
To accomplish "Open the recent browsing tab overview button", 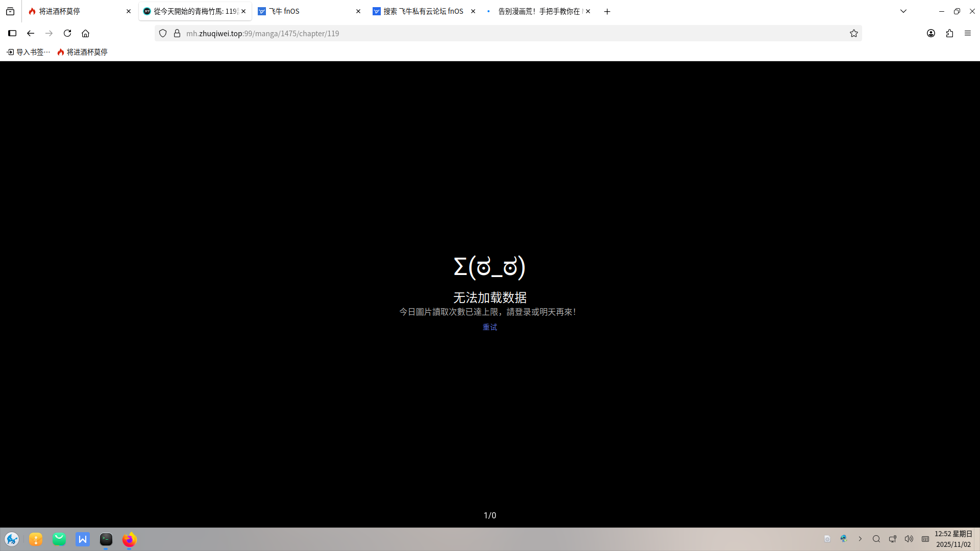I will [10, 11].
